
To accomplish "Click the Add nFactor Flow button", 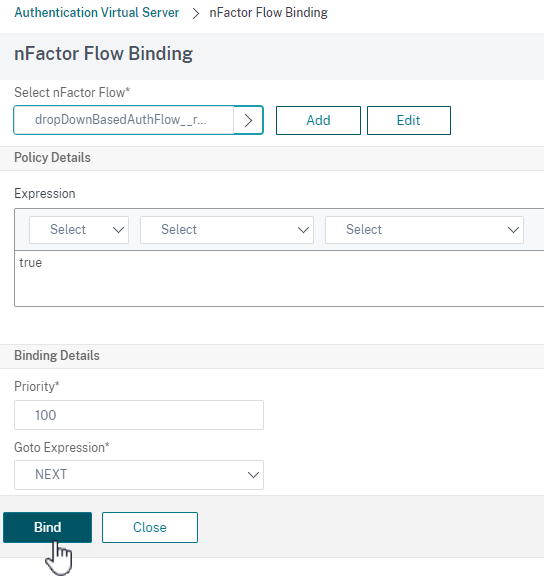I will click(318, 121).
